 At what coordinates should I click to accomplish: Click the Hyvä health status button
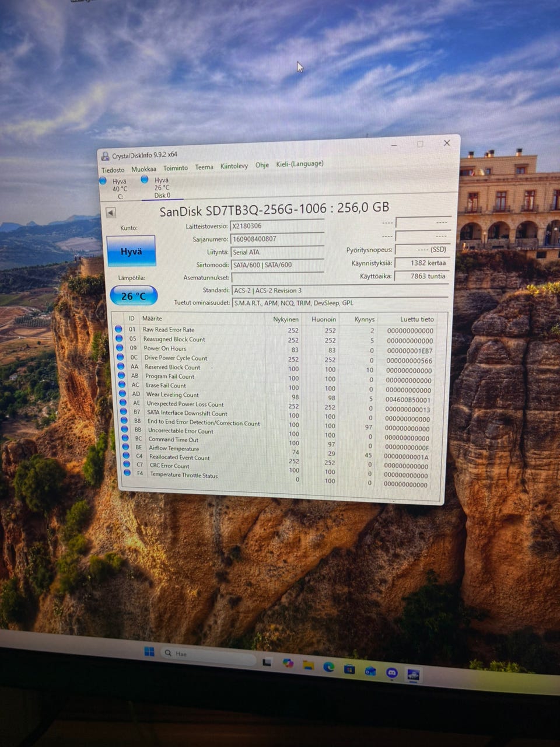click(131, 251)
